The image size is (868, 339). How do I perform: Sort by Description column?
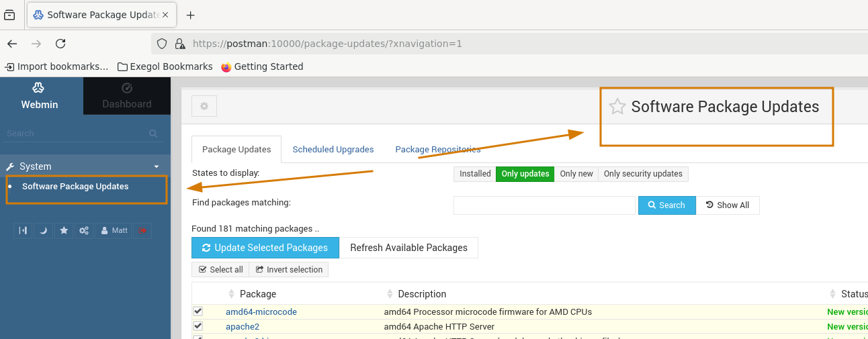[421, 294]
